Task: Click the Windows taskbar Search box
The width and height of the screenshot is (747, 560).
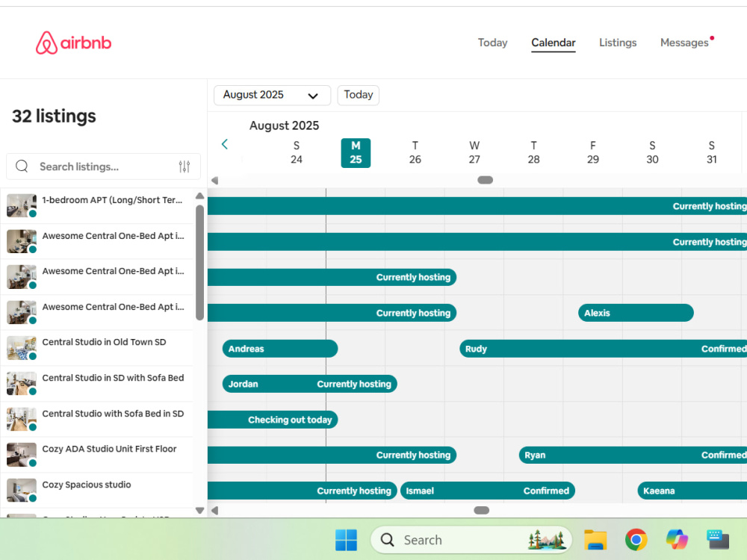Action: (471, 540)
